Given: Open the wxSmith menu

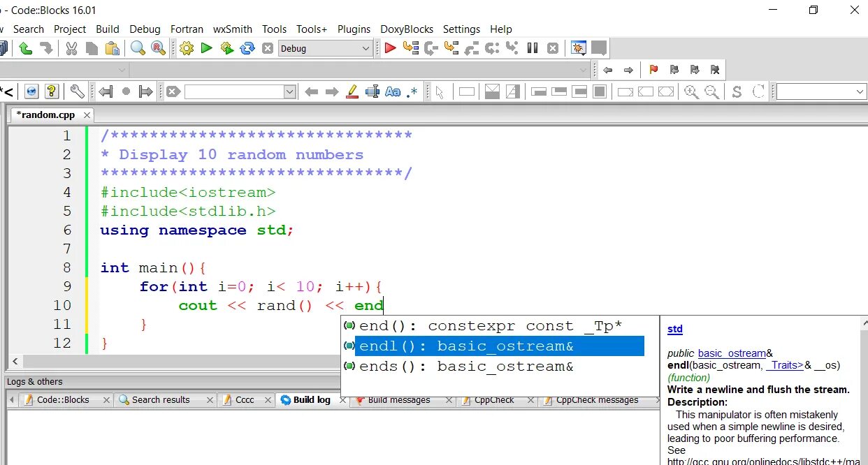Looking at the screenshot, I should pos(233,29).
